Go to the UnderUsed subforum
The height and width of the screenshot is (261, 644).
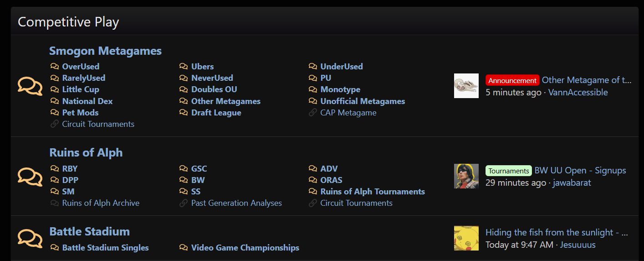click(341, 67)
